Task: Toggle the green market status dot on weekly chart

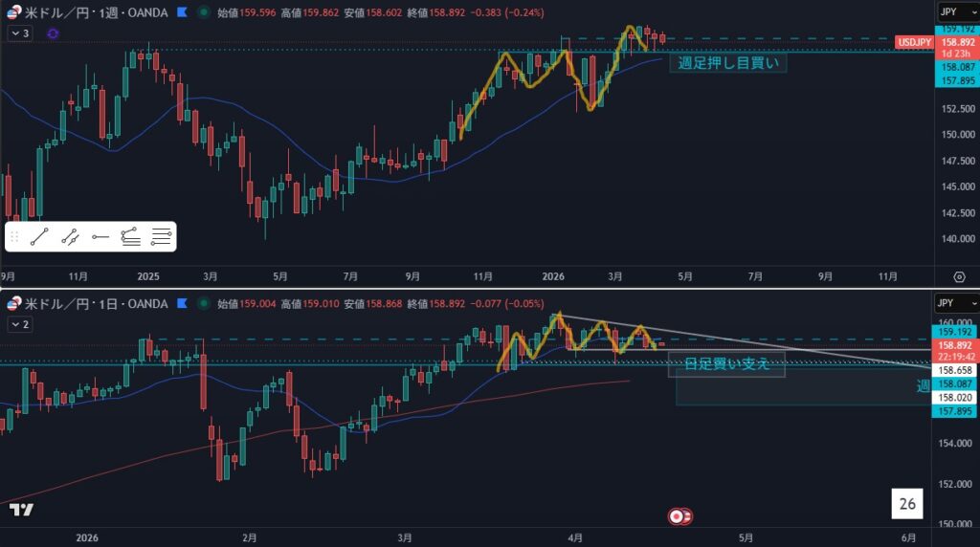Action: pos(205,12)
